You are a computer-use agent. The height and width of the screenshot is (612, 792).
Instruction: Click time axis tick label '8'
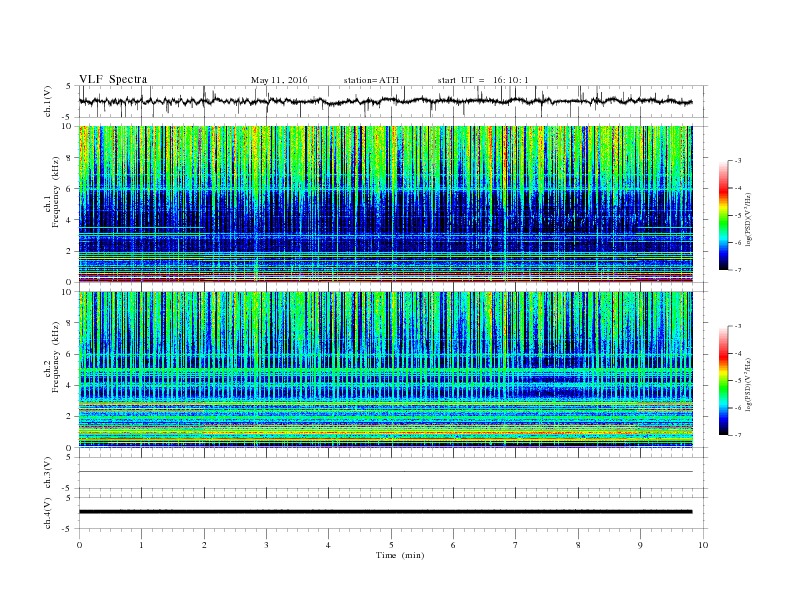click(578, 545)
